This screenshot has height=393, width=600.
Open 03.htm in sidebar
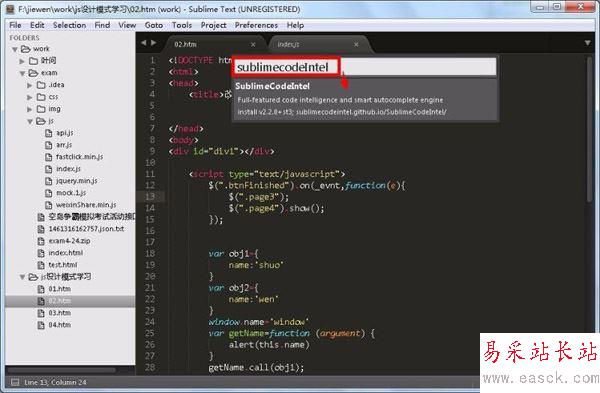59,313
